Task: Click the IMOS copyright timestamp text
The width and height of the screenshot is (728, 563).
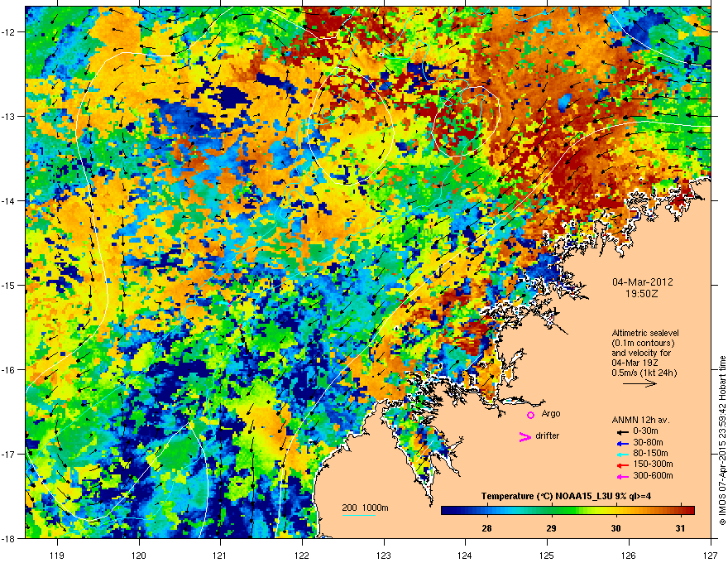Action: pyautogui.click(x=722, y=440)
